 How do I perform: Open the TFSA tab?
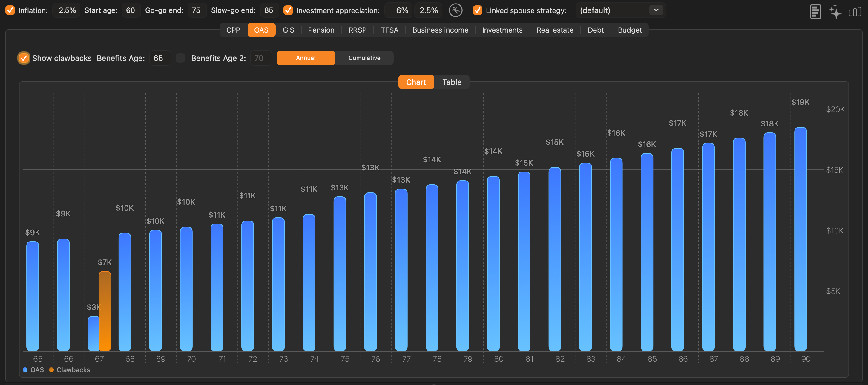coord(389,30)
